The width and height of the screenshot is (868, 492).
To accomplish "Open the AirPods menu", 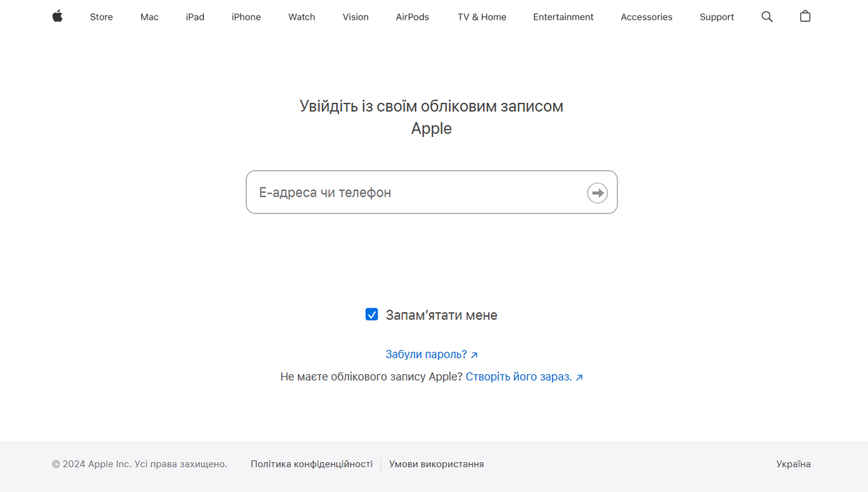I will [412, 17].
